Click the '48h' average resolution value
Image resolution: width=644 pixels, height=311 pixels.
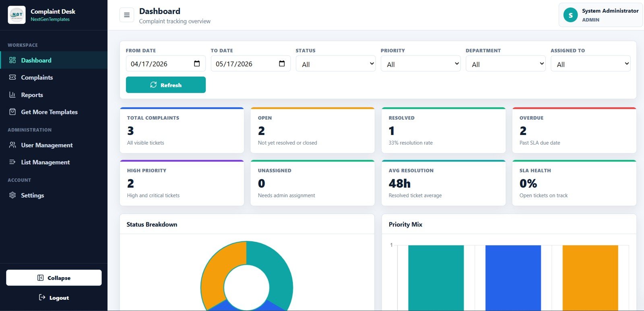pos(400,183)
